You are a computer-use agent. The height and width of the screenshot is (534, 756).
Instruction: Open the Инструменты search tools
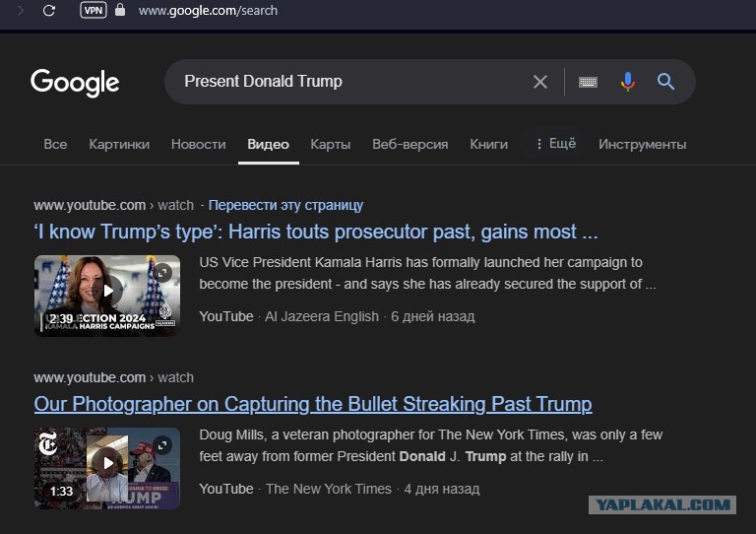coord(642,144)
